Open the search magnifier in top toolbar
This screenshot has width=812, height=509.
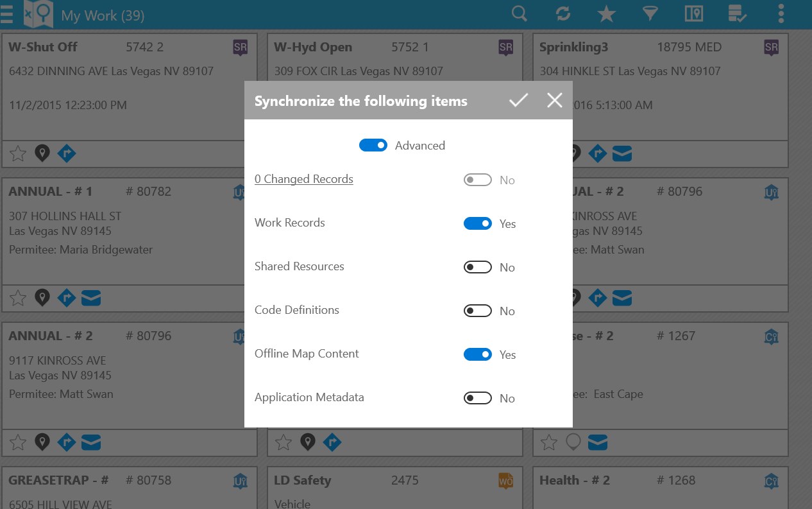coord(520,13)
